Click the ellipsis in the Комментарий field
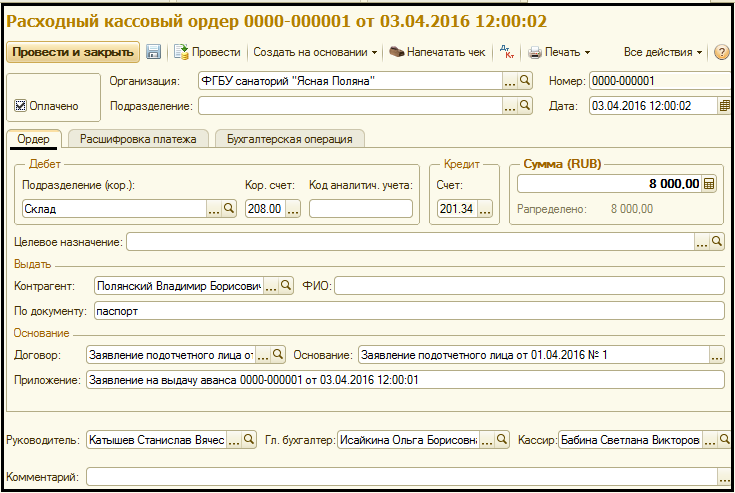This screenshot has height=493, width=735. point(724,477)
